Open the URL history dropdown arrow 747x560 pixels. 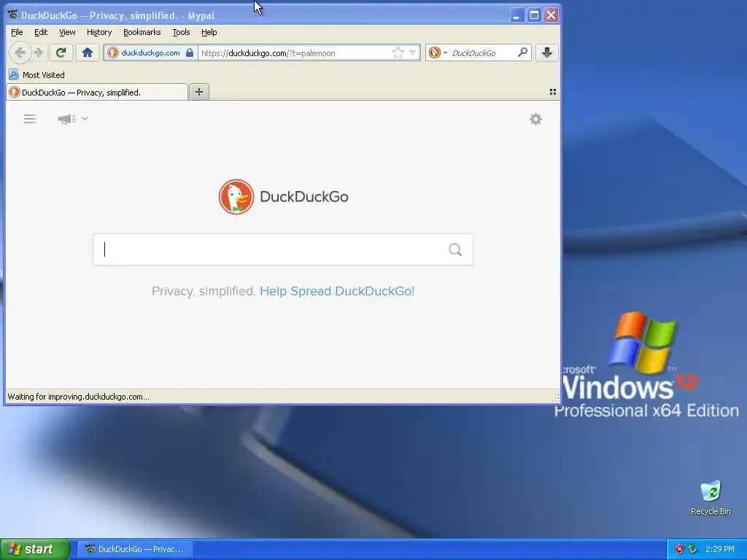[x=413, y=52]
